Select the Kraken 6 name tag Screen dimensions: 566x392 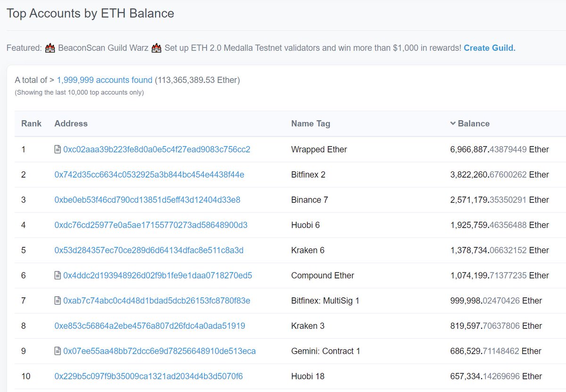[x=308, y=250]
